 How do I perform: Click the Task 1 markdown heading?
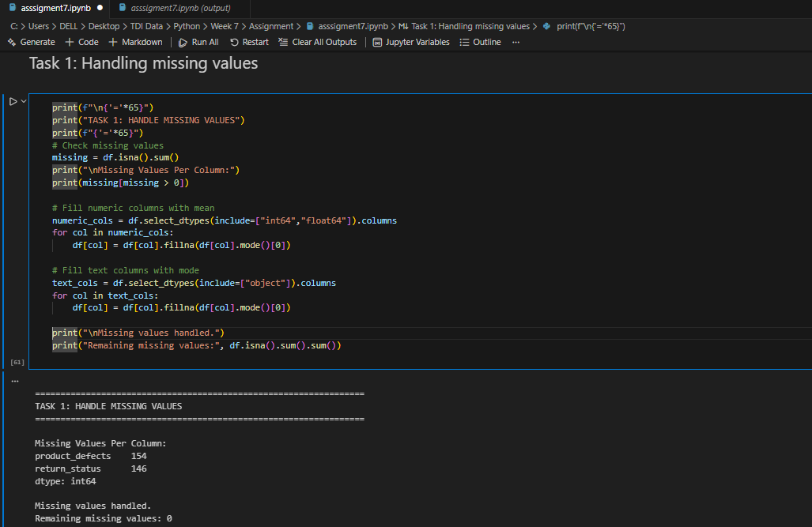pyautogui.click(x=143, y=63)
